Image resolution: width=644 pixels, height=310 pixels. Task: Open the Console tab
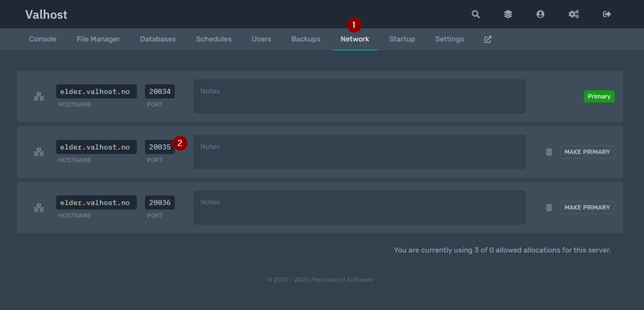(x=43, y=39)
